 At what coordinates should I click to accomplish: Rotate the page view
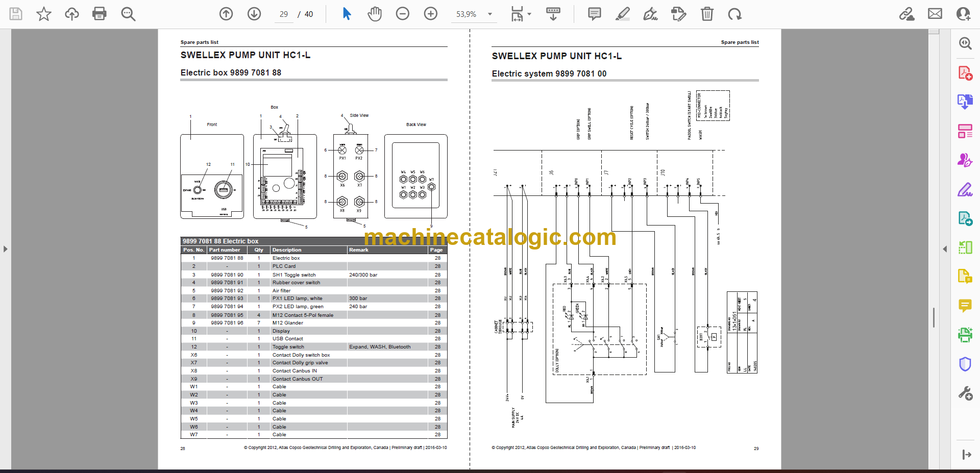pyautogui.click(x=734, y=14)
